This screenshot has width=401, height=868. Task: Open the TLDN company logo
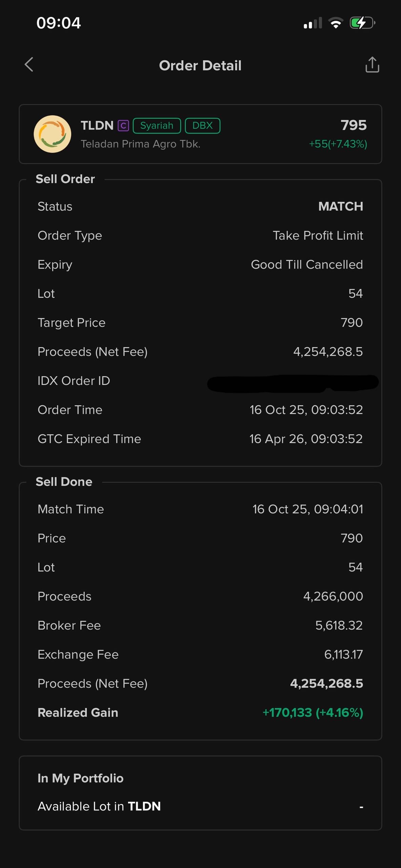(53, 134)
